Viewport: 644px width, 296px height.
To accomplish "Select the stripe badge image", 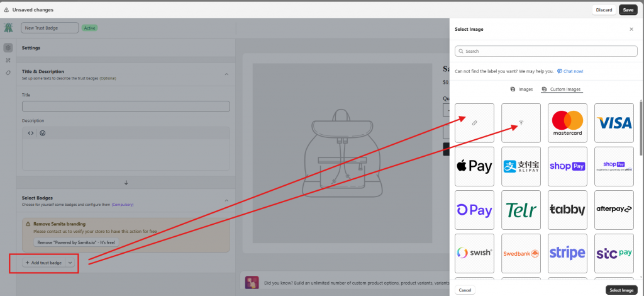I will (567, 253).
